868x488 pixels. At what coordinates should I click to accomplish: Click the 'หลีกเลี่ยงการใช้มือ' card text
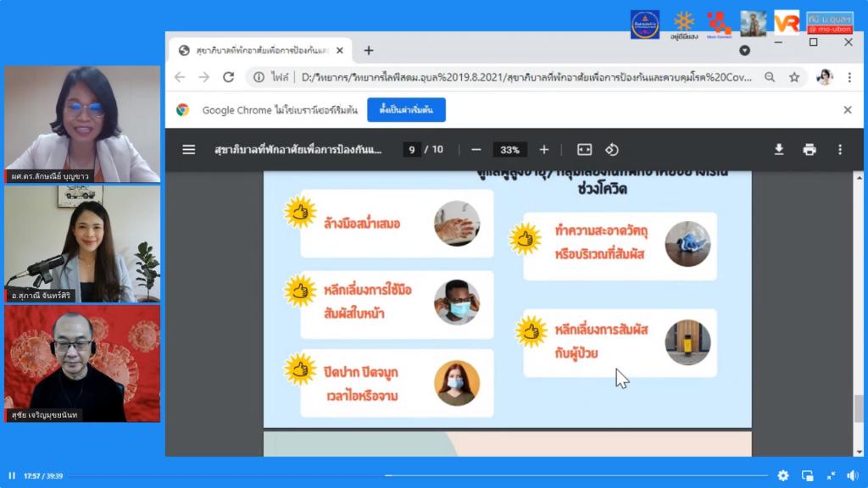click(368, 290)
